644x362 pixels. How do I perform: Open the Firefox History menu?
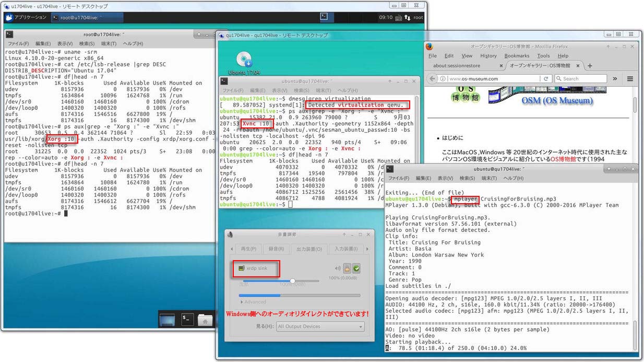click(x=488, y=56)
